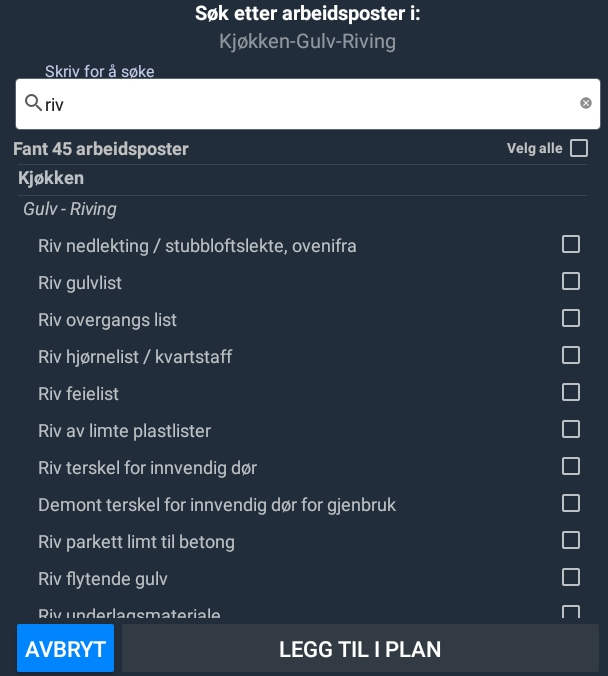Clear the search field text
This screenshot has width=608, height=676.
[586, 103]
